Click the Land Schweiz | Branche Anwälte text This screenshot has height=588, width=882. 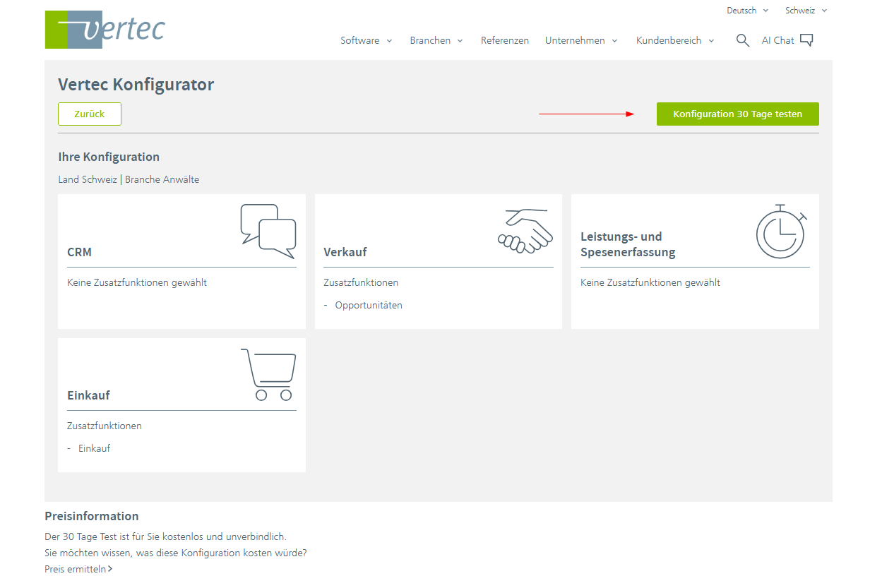129,179
